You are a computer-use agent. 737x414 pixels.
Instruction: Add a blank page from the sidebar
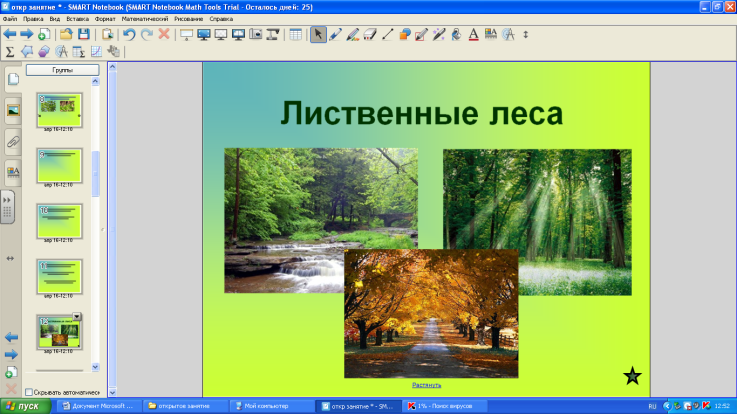[x=11, y=372]
